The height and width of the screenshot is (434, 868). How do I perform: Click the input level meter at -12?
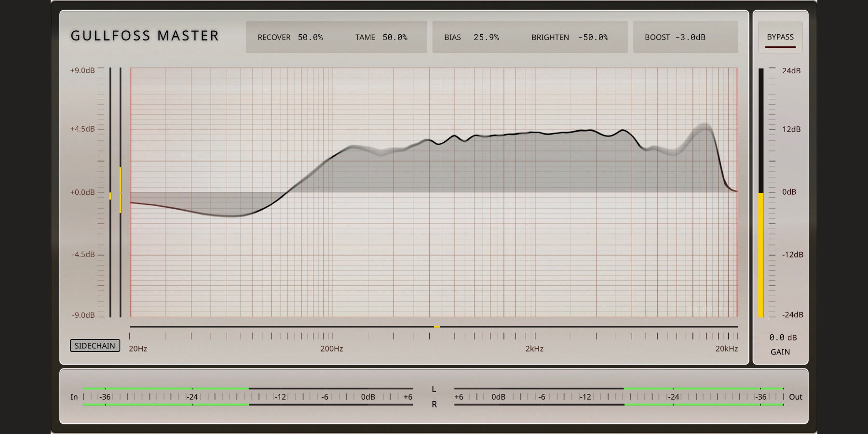coord(280,397)
